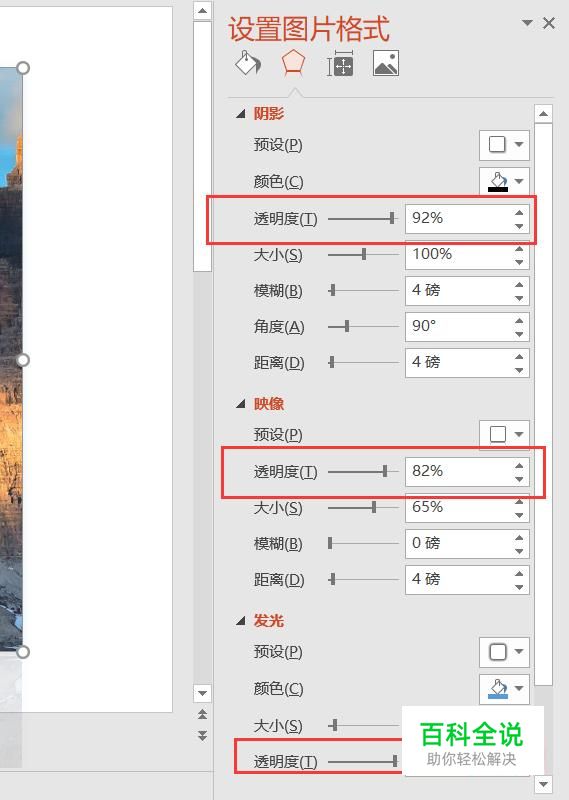
Task: Click the shadow 大小 slider track
Action: coord(363,254)
